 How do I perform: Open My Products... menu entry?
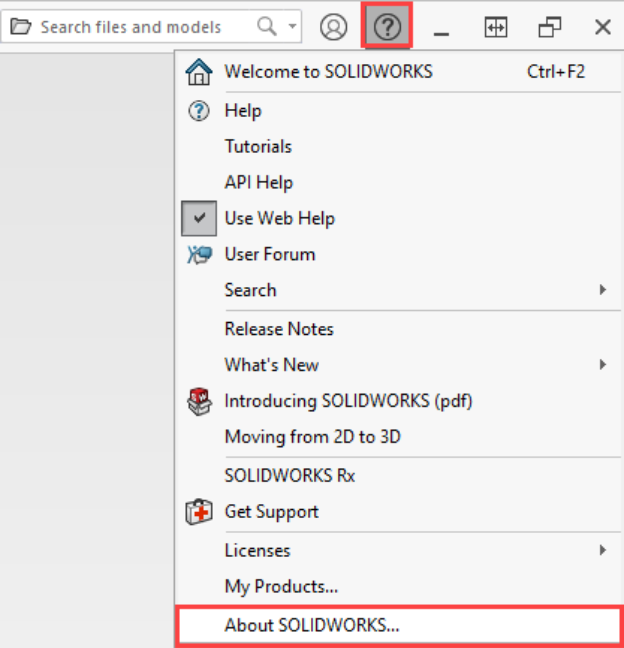click(x=281, y=586)
